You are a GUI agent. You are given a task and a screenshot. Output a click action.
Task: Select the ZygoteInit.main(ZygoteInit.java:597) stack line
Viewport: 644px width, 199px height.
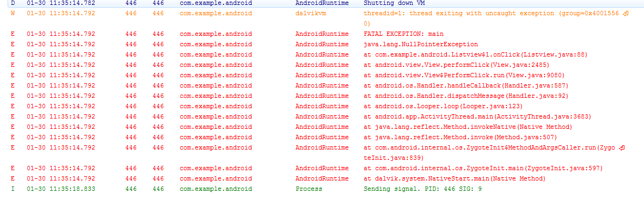coord(483,168)
